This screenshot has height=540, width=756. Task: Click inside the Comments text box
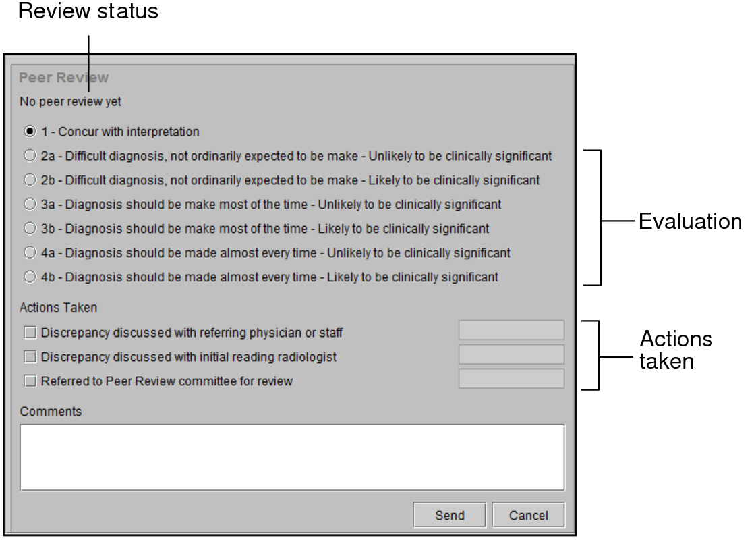(292, 457)
